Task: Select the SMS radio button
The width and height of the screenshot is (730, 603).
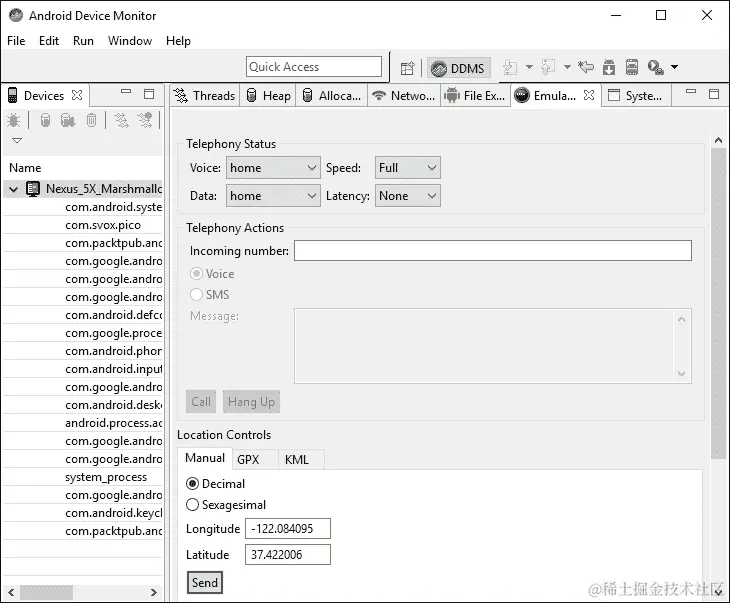Action: [x=196, y=294]
